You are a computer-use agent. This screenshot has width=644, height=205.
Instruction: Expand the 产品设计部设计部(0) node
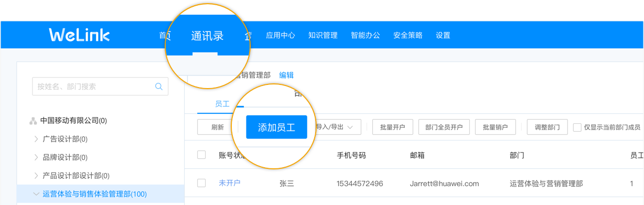[x=36, y=176]
